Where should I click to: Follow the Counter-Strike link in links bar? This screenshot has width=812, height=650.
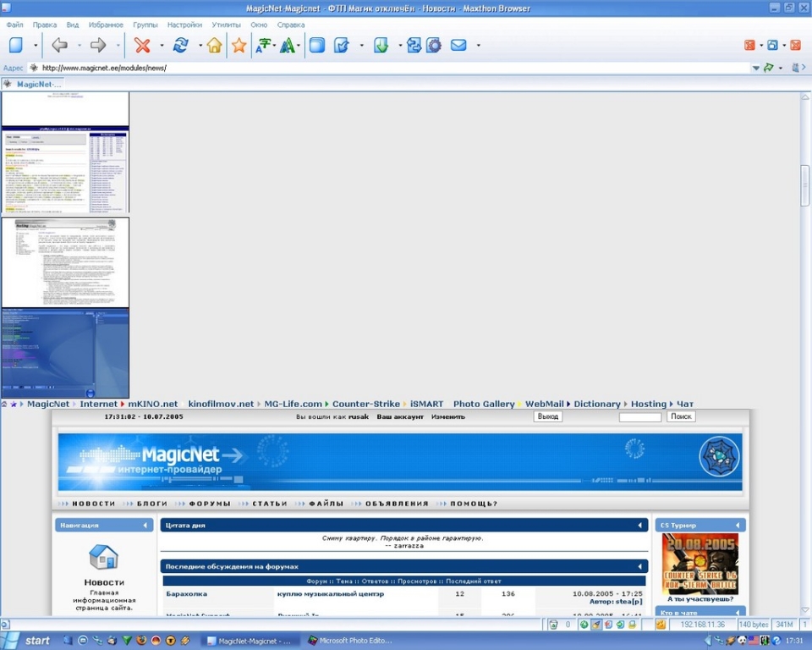366,404
